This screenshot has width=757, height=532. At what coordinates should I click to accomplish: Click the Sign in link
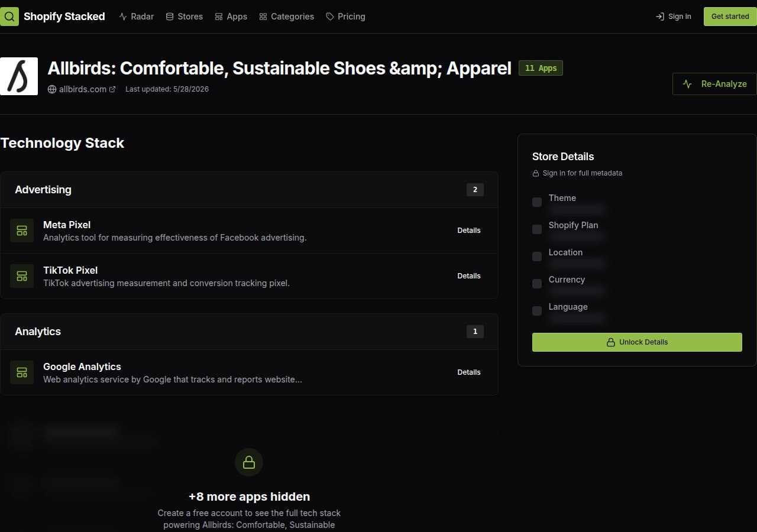tap(673, 17)
